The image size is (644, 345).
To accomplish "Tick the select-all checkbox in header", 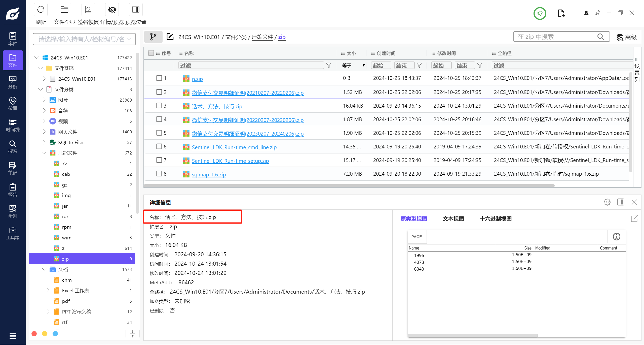I will tap(151, 53).
